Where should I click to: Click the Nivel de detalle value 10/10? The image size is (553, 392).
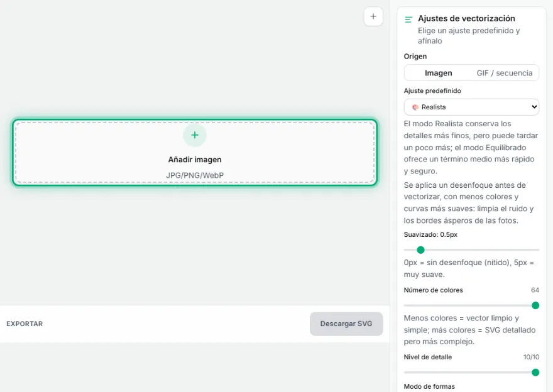click(x=531, y=357)
